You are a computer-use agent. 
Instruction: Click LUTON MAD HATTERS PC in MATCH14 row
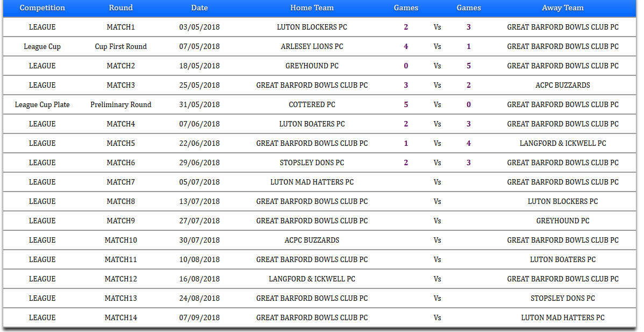point(563,317)
